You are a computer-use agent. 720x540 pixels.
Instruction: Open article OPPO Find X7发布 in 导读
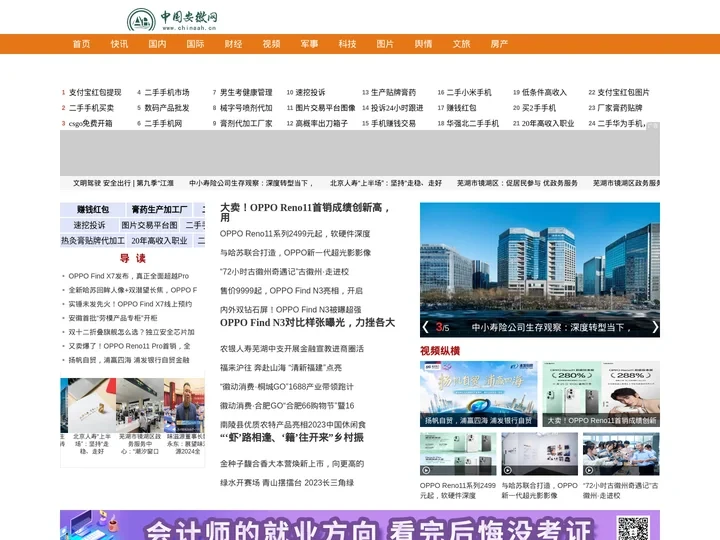click(129, 276)
